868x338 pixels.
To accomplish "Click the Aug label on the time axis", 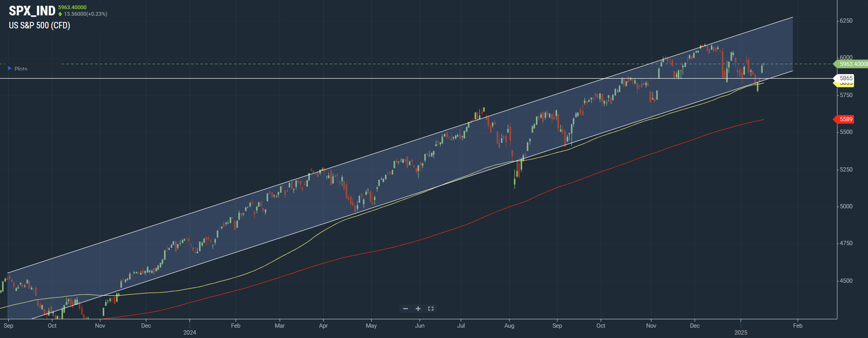I will [509, 326].
